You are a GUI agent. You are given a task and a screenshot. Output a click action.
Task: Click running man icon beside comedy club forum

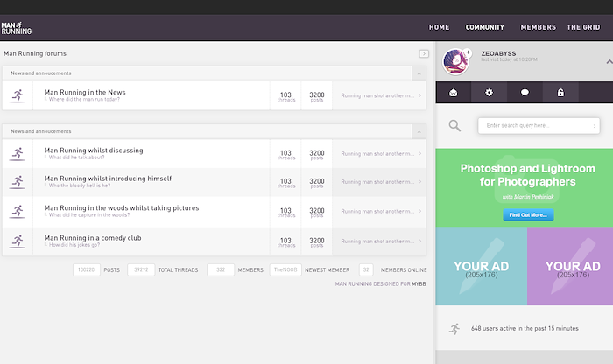[17, 241]
